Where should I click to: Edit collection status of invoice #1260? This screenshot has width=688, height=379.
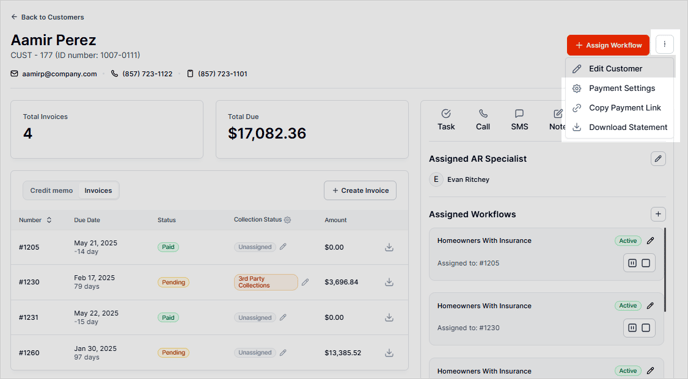(283, 352)
